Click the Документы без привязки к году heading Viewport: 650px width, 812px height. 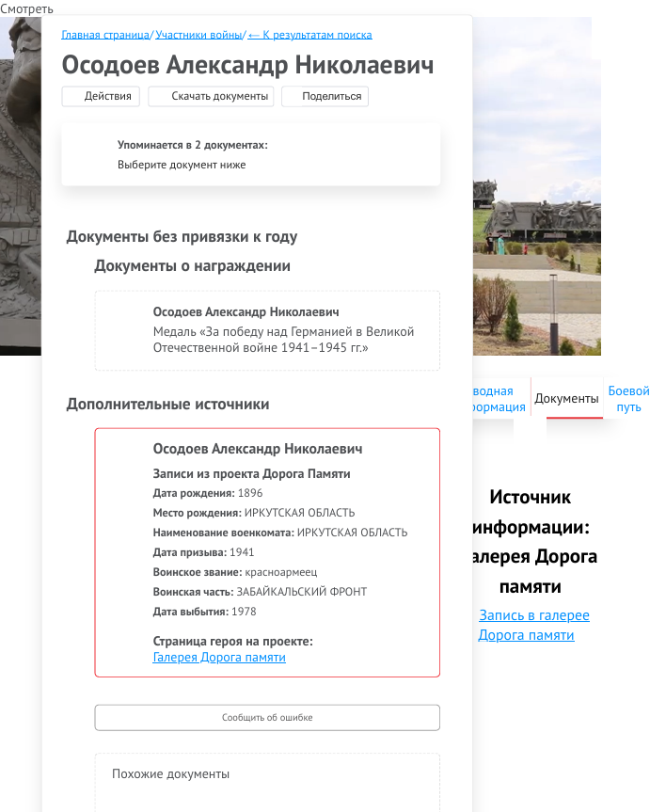click(182, 237)
